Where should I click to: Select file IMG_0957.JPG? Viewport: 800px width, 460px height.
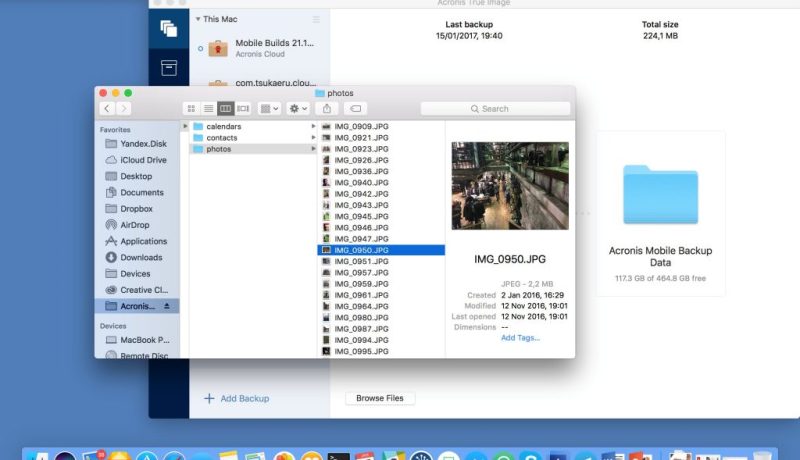pyautogui.click(x=381, y=273)
